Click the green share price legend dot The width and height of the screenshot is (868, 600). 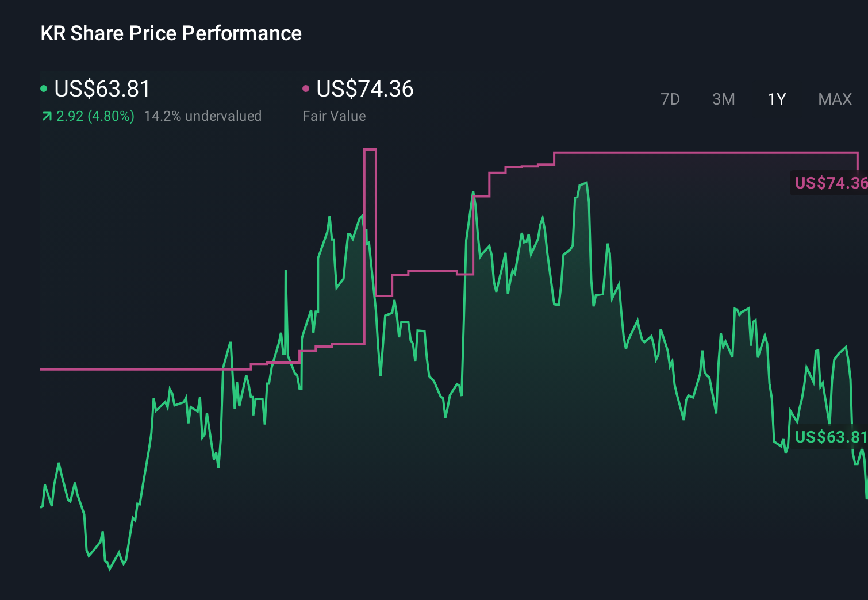[45, 89]
